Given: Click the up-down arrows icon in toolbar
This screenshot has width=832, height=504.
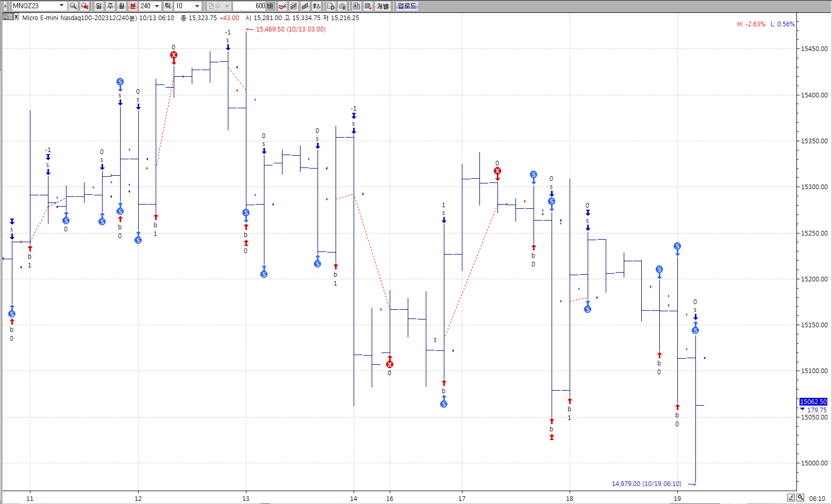Looking at the screenshot, I should coord(317,6).
